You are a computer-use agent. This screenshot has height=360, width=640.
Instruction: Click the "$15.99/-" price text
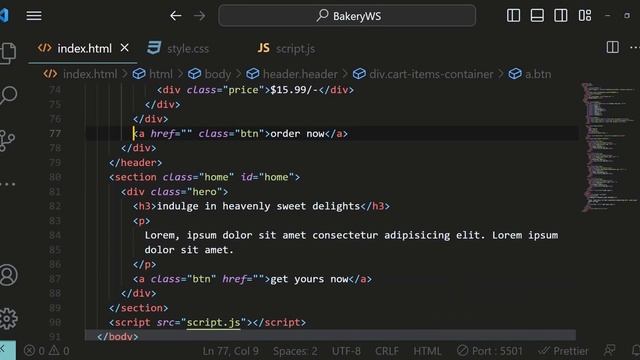pyautogui.click(x=294, y=90)
